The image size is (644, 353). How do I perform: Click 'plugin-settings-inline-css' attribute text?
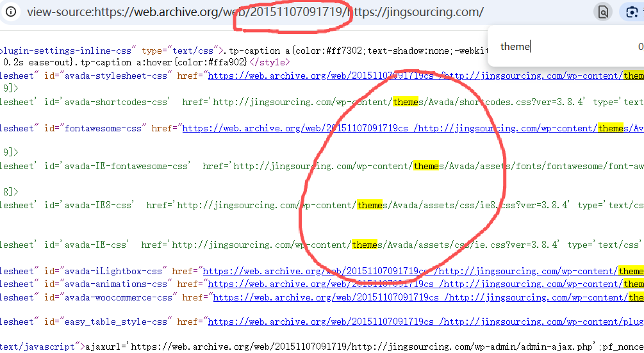click(66, 51)
